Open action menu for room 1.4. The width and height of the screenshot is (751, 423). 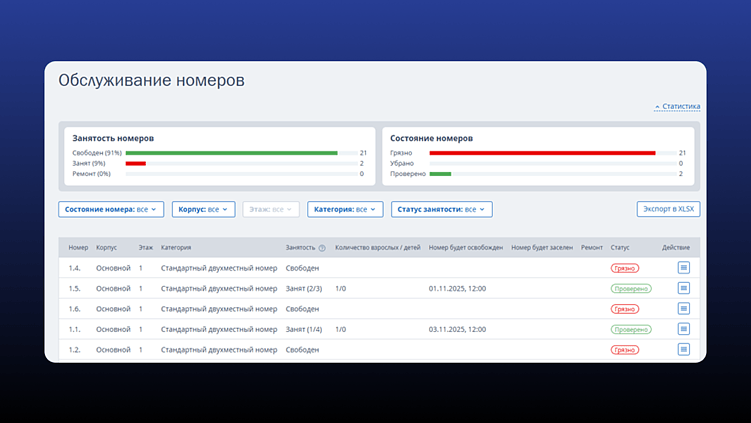(x=683, y=268)
